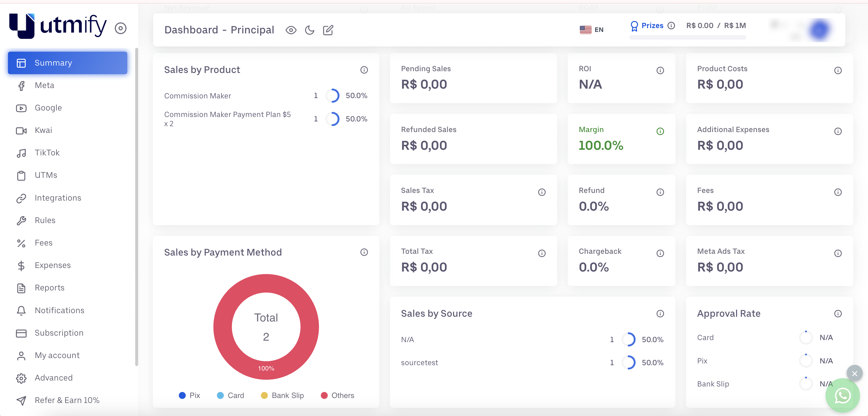Switch to dark mode moon icon
Image resolution: width=868 pixels, height=416 pixels.
(x=309, y=30)
